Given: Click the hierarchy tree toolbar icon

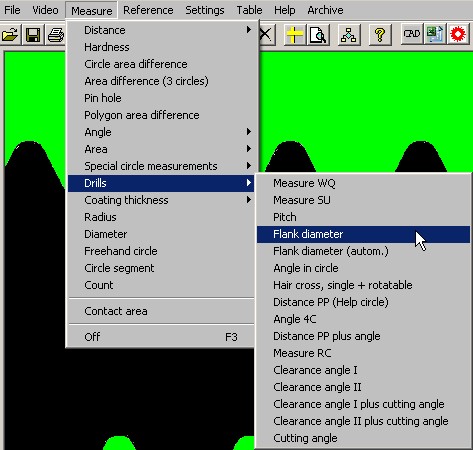Looking at the screenshot, I should coord(349,34).
